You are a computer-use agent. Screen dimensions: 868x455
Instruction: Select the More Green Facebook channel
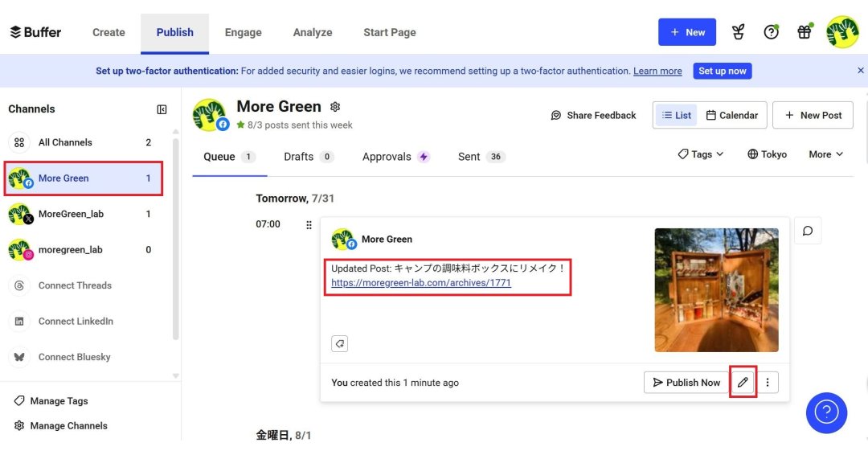pyautogui.click(x=83, y=178)
